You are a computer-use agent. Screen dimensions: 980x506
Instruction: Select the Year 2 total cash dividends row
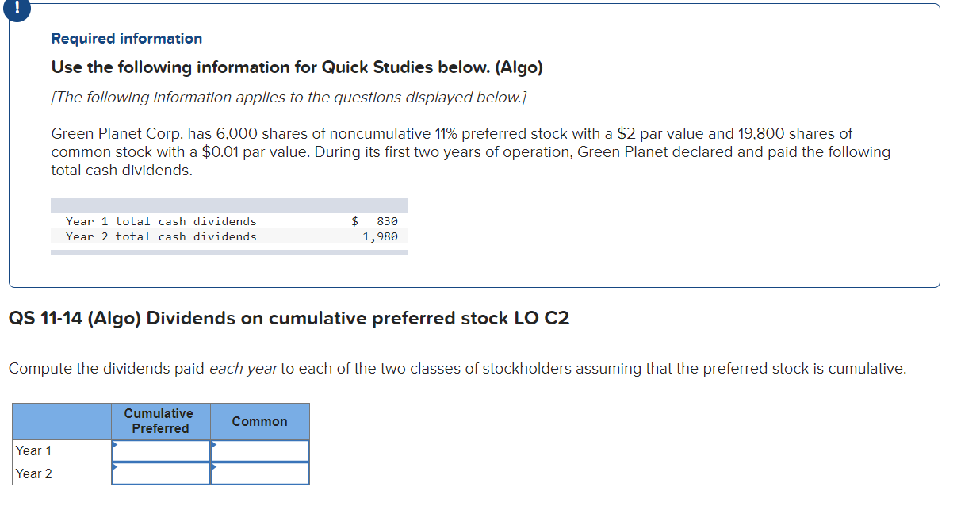pos(230,236)
